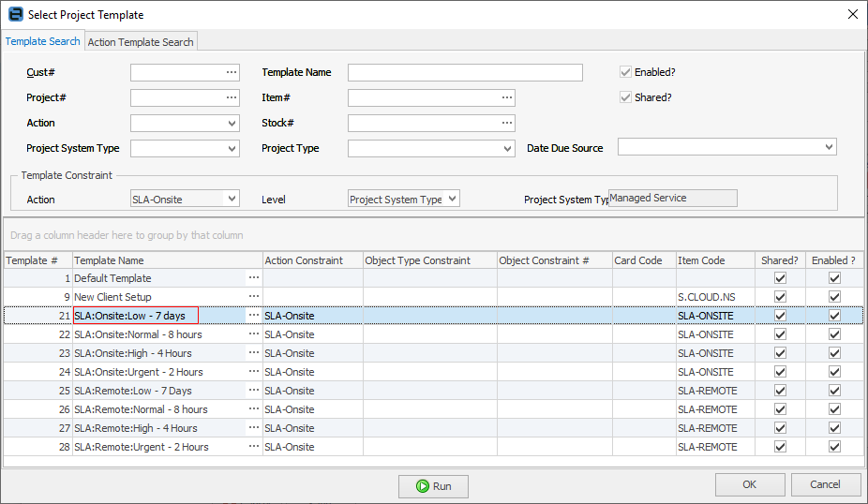Screen dimensions: 868x504
Task: Open the Stock# ellipsis lookup button
Action: (x=506, y=123)
